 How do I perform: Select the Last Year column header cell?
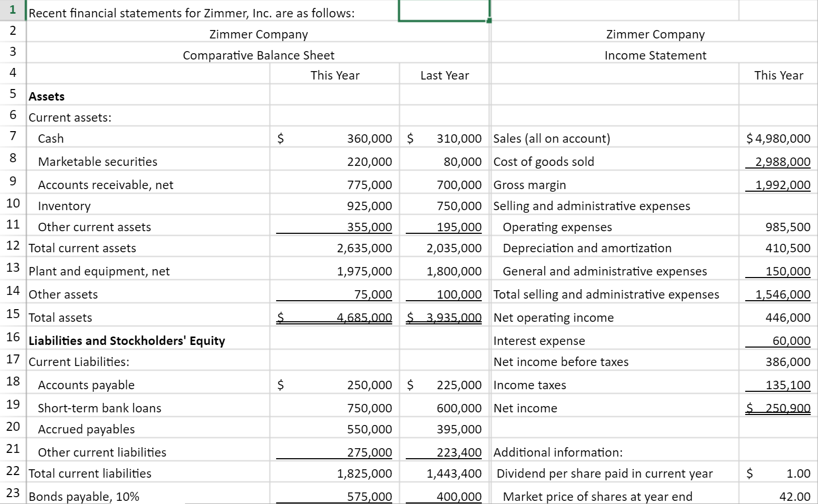point(444,75)
